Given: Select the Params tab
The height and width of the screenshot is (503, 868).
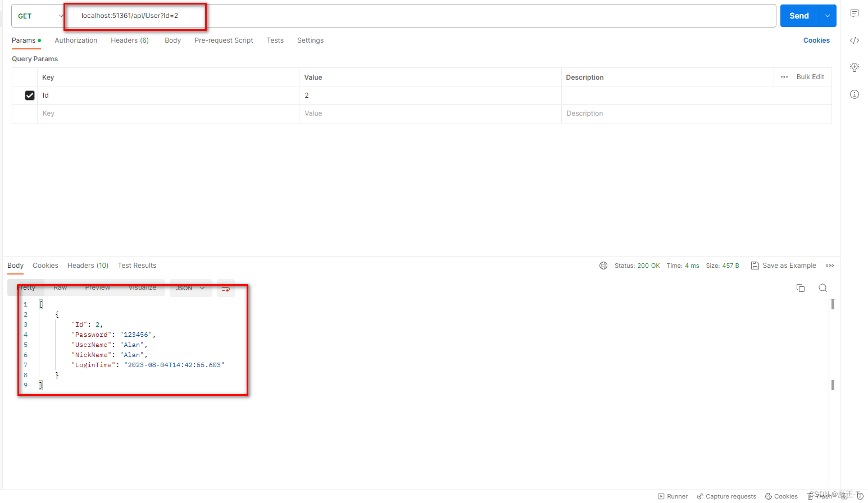Looking at the screenshot, I should click(26, 40).
